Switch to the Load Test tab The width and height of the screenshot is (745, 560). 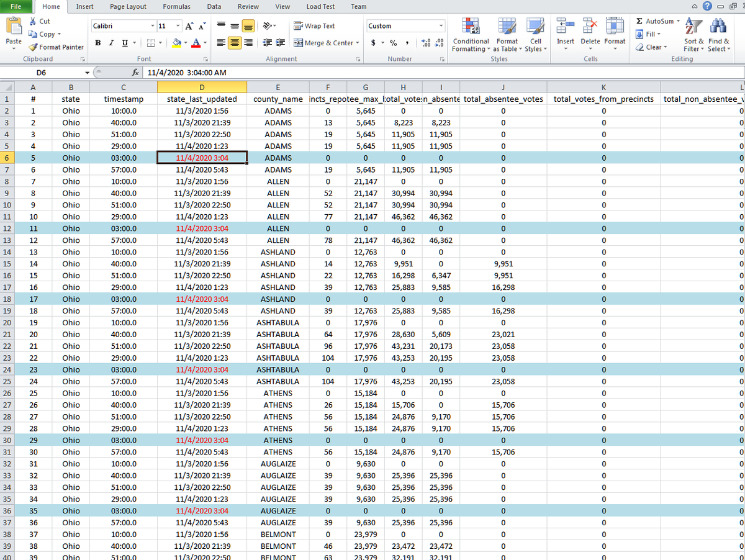tap(320, 6)
